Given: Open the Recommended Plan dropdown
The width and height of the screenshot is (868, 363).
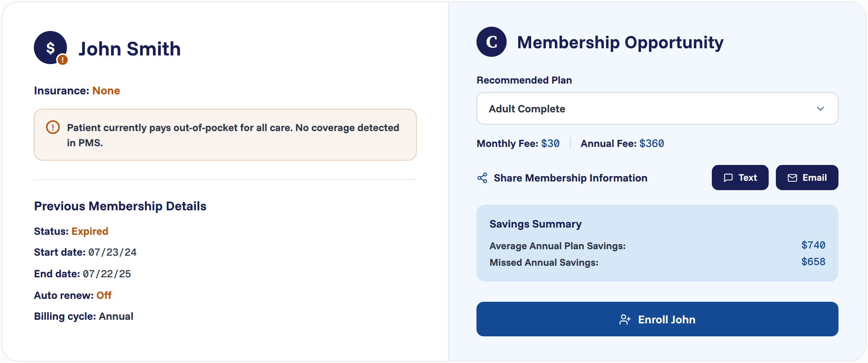Looking at the screenshot, I should (657, 108).
